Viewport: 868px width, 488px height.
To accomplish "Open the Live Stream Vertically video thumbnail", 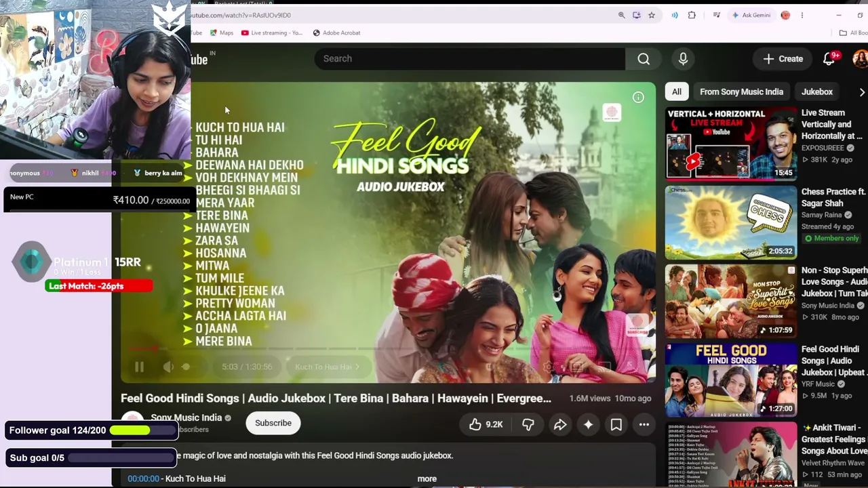I will 731,143.
